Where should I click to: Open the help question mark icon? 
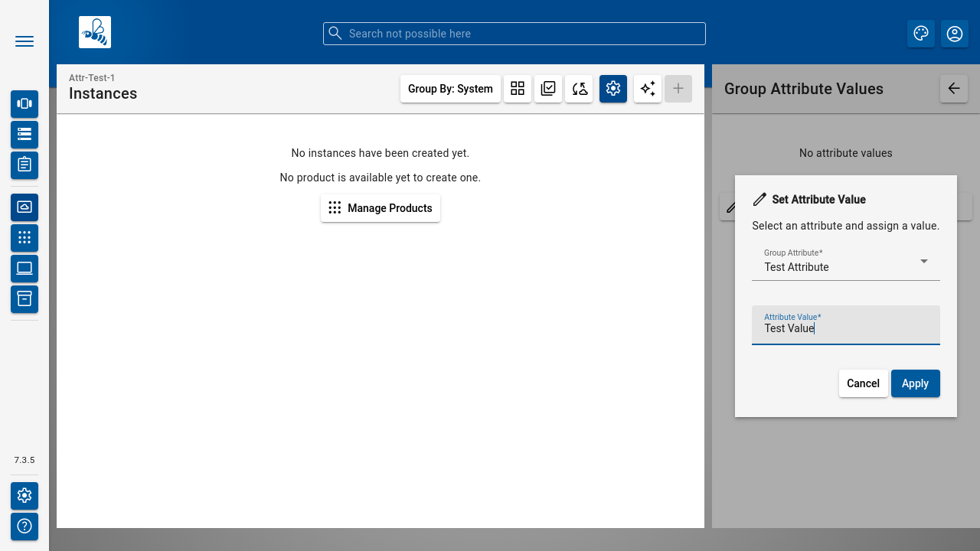(24, 527)
